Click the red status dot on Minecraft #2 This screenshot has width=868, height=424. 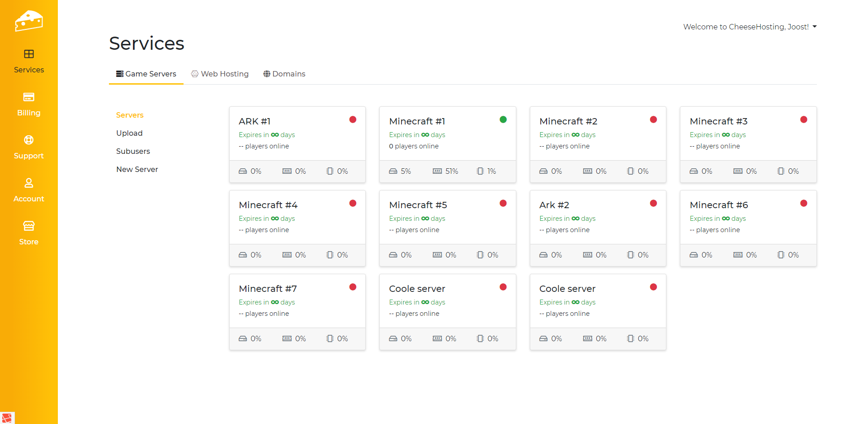pyautogui.click(x=653, y=119)
